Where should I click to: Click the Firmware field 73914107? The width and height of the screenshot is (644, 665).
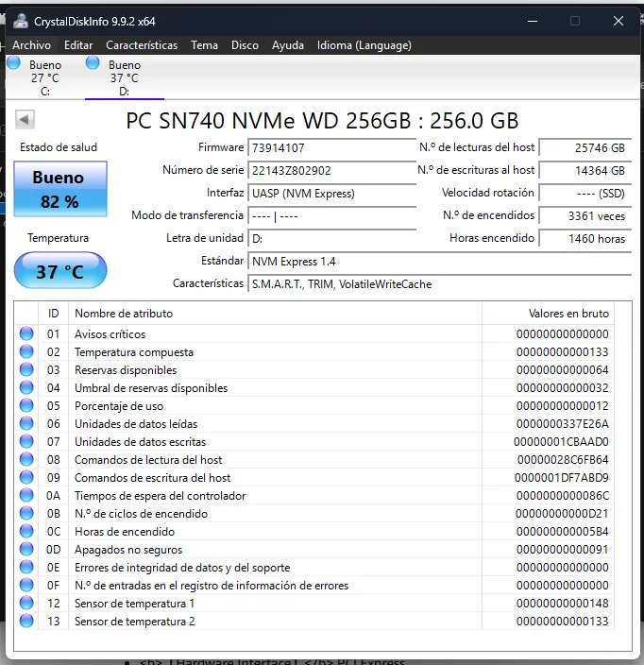[331, 147]
